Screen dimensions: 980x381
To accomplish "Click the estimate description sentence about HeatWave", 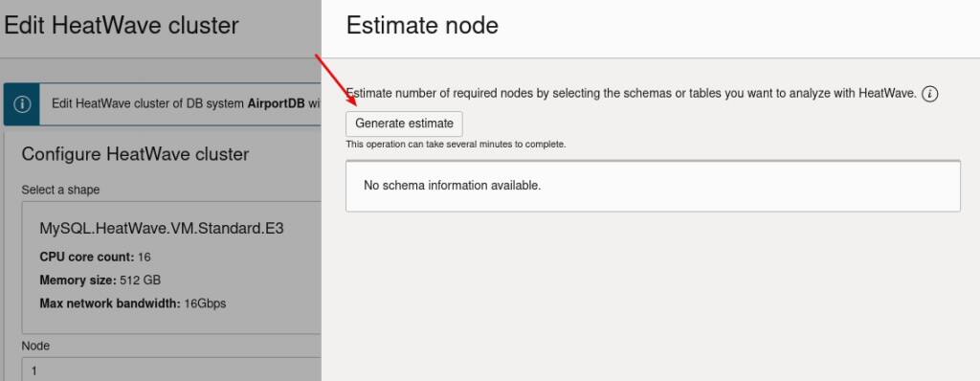I will click(x=631, y=95).
